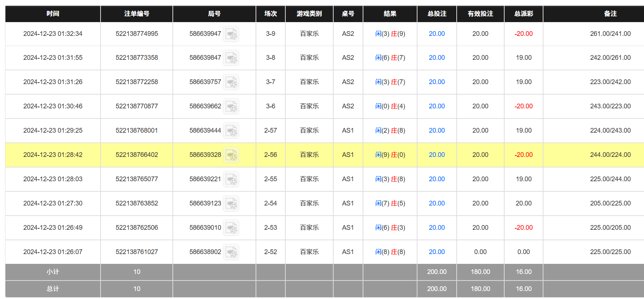
Task: Click the 备注 column header
Action: point(610,14)
